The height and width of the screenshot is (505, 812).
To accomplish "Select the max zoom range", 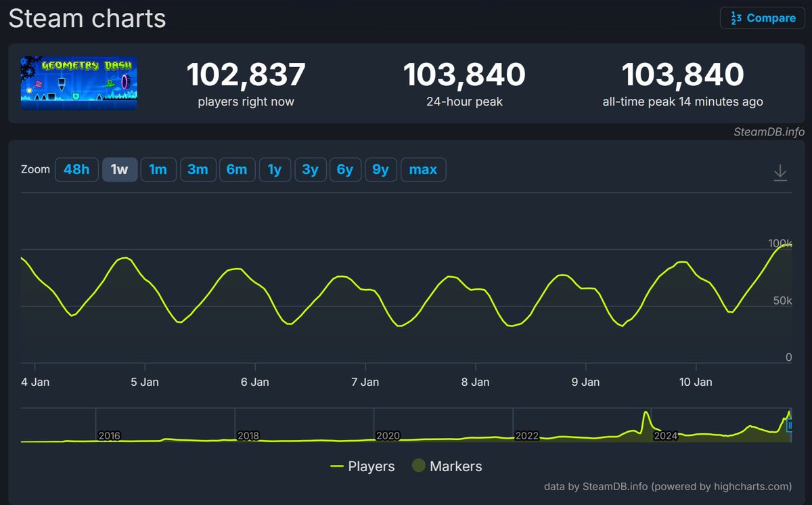I will [x=423, y=169].
